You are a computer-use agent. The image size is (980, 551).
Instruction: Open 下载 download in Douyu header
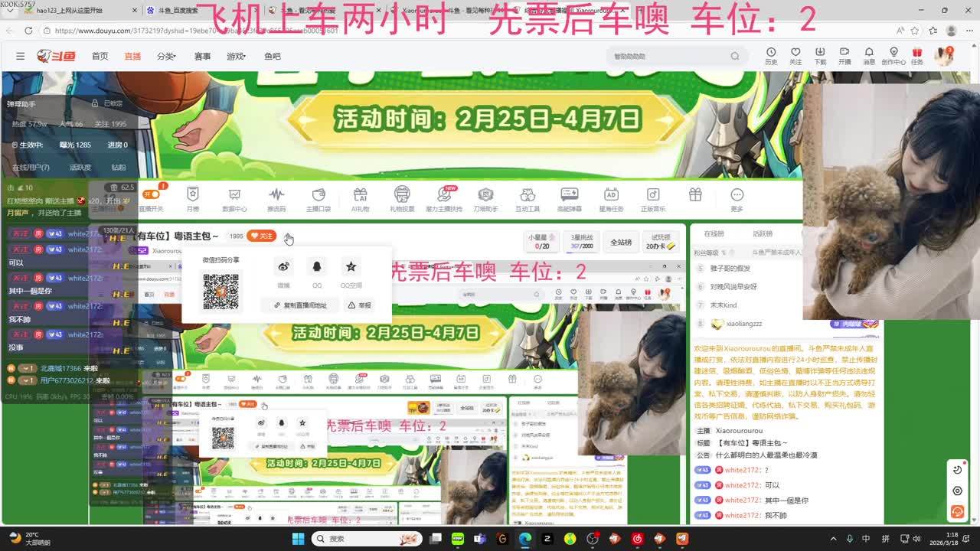click(820, 56)
